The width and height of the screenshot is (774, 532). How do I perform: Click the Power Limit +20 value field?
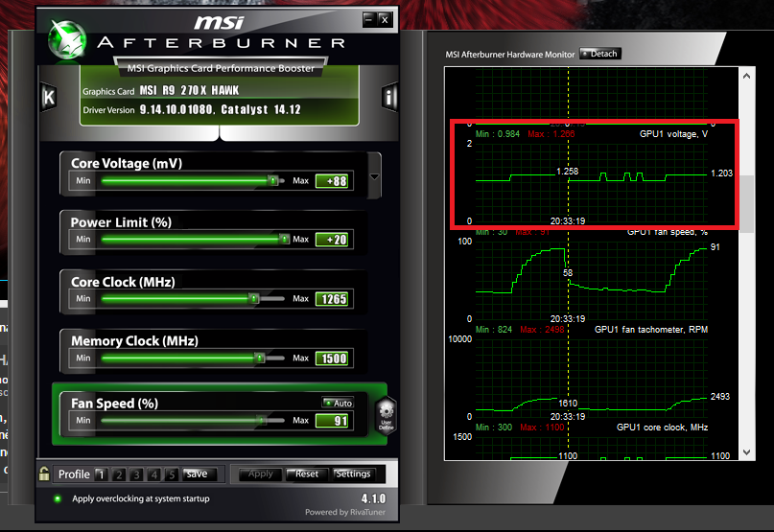[x=334, y=240]
